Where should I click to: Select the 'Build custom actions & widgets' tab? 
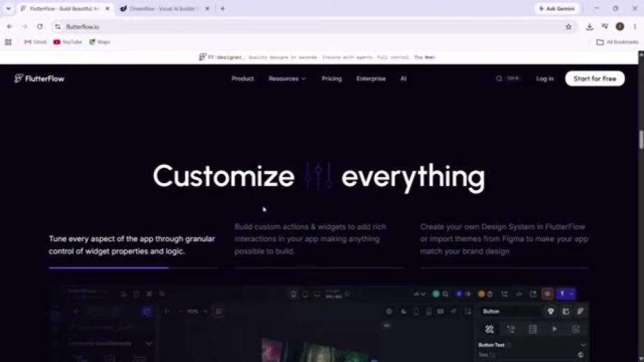[x=319, y=245]
